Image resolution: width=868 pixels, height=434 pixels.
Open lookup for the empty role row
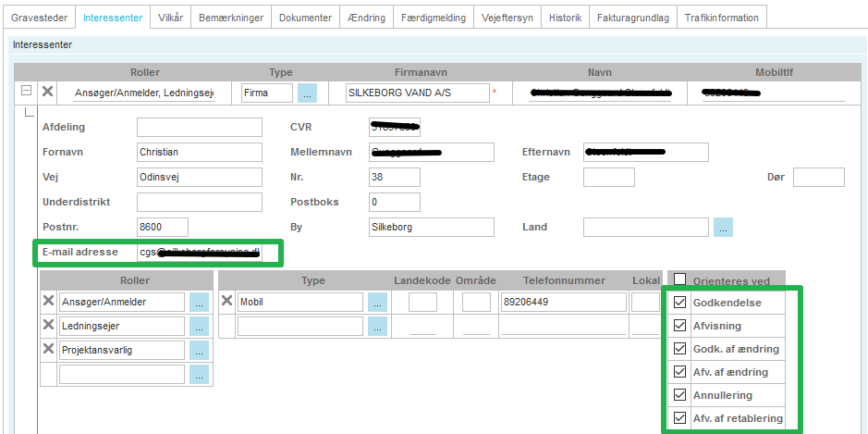click(199, 374)
